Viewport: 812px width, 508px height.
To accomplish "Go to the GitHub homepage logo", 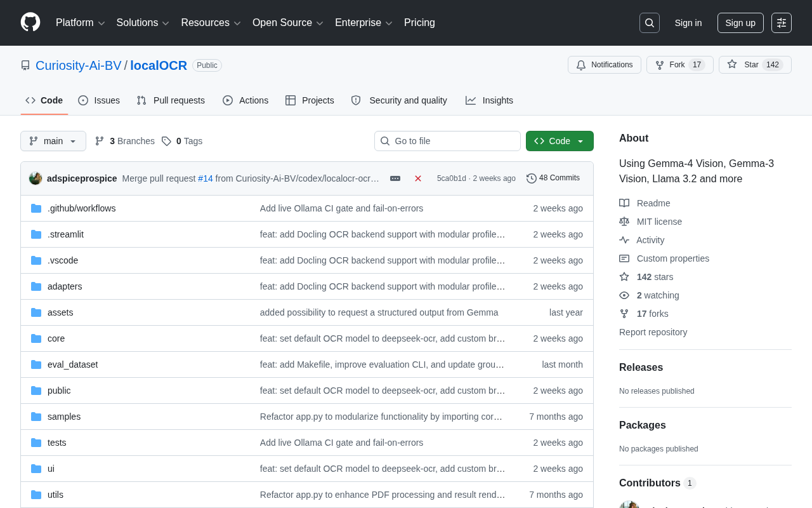I will [x=30, y=22].
